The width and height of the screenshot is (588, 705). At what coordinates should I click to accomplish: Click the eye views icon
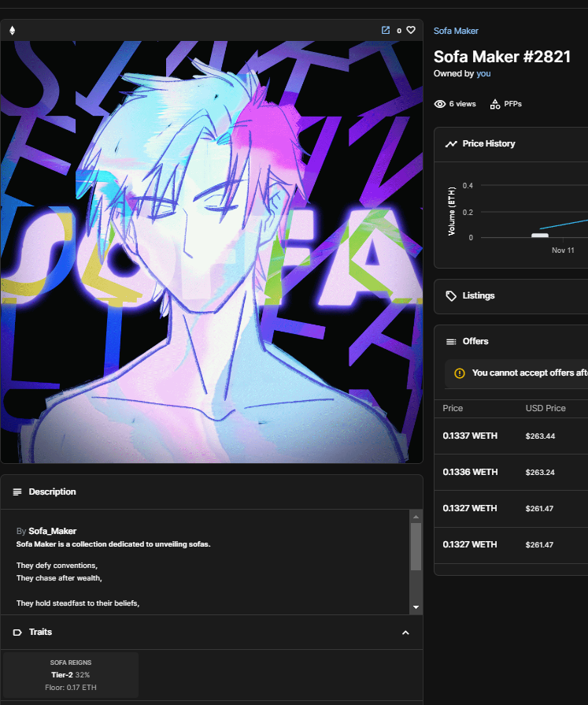(440, 104)
